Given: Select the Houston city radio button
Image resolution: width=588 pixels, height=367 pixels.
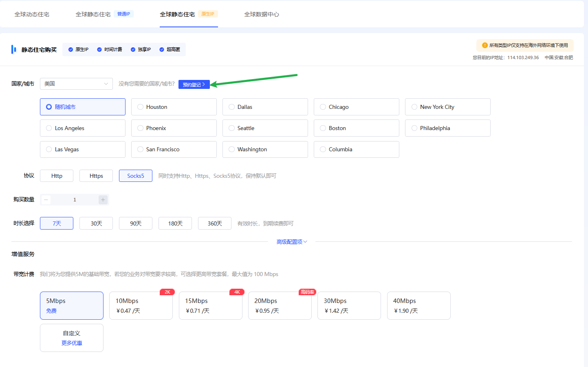Looking at the screenshot, I should [141, 107].
